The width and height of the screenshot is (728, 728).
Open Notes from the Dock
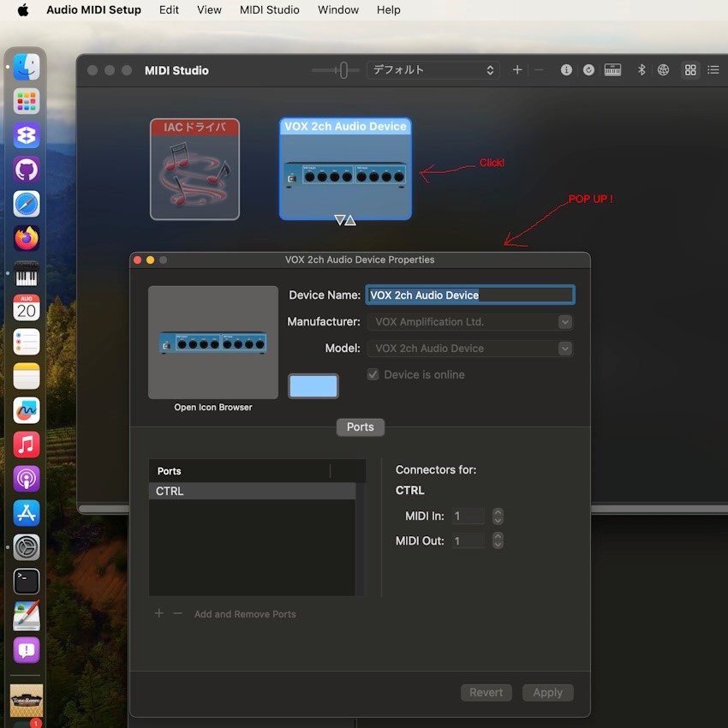[x=27, y=376]
